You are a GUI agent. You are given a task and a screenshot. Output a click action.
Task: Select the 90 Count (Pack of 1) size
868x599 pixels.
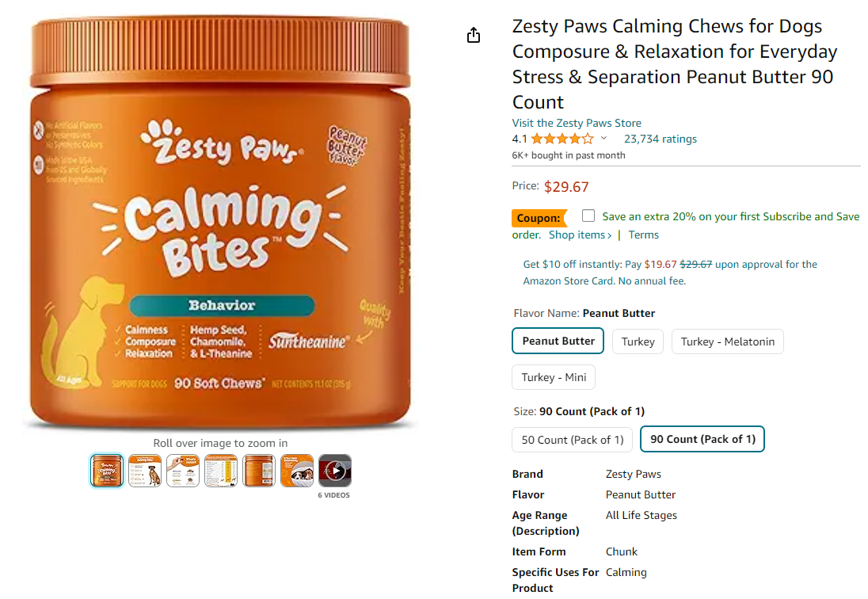coord(702,440)
